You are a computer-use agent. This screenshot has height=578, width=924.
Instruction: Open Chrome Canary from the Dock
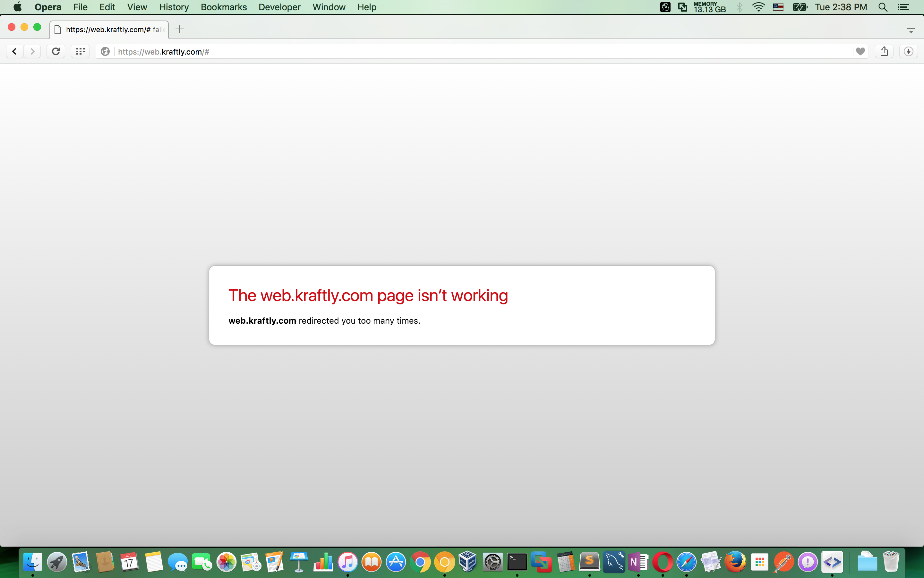point(444,562)
